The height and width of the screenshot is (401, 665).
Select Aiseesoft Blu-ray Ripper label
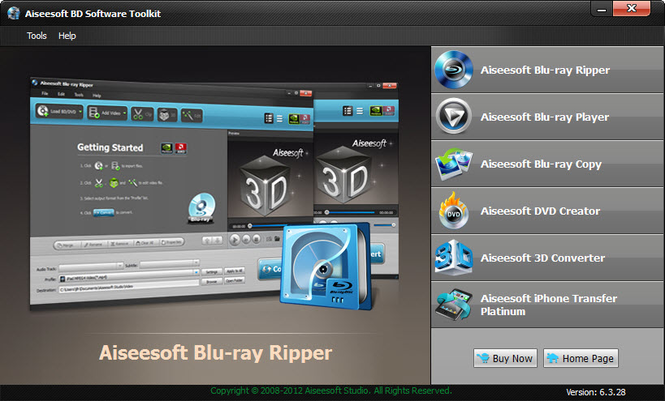[545, 70]
